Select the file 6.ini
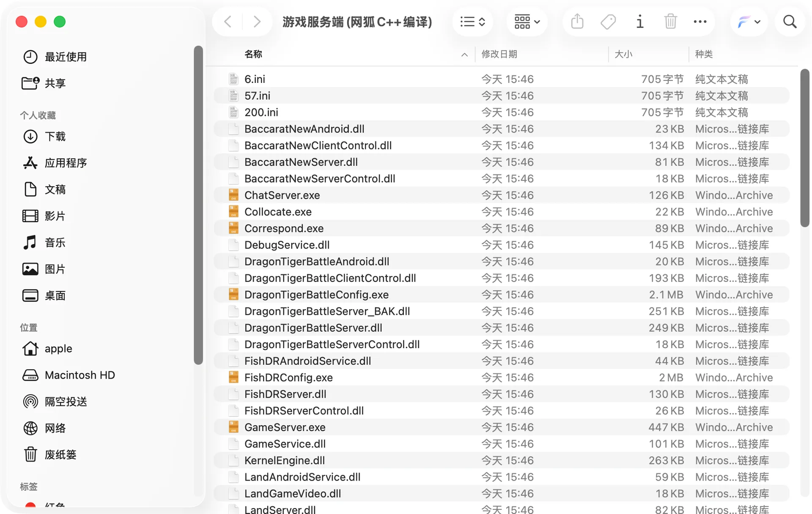Screen dimensions: 812x514 tap(502, 79)
